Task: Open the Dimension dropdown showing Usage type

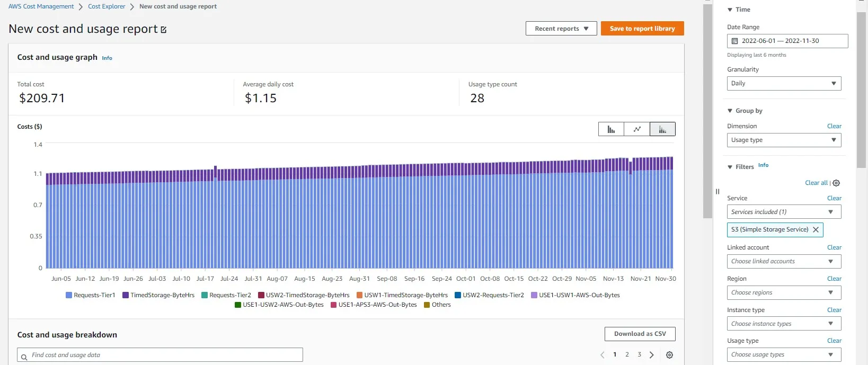Action: tap(784, 140)
